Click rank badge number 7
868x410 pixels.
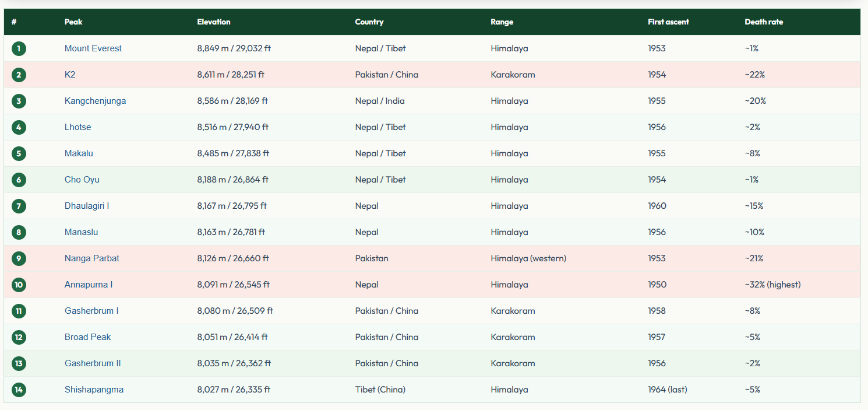19,206
